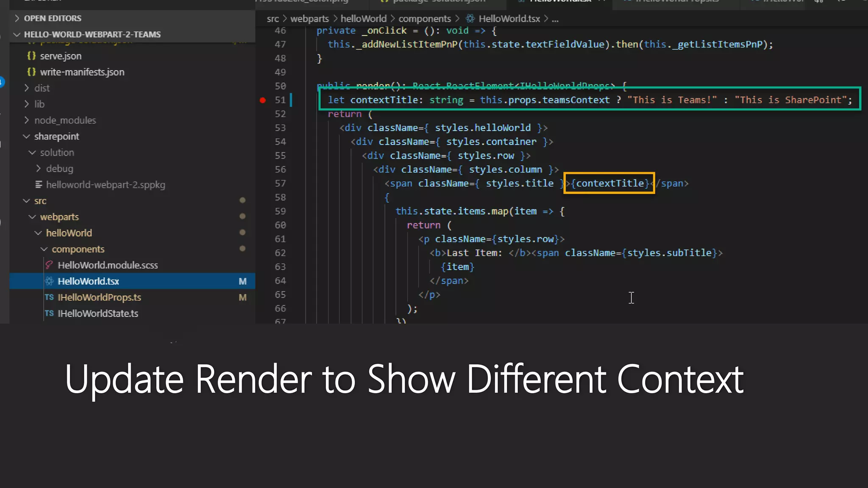Click JSON braces icon of serve.json
Image resolution: width=868 pixels, height=488 pixels.
click(31, 56)
